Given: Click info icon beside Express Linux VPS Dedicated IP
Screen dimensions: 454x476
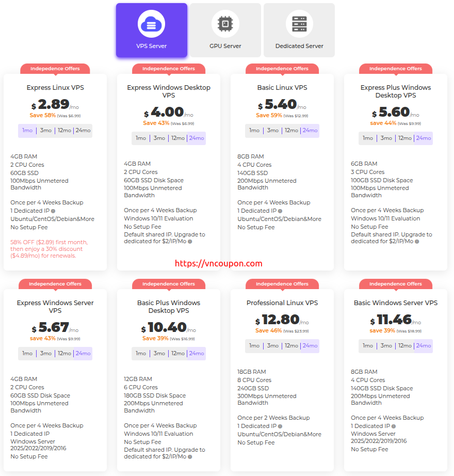Looking at the screenshot, I should pyautogui.click(x=53, y=211).
